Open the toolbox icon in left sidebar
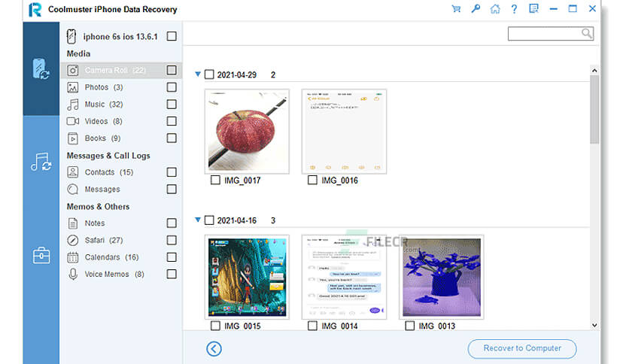The image size is (629, 364). click(x=41, y=256)
